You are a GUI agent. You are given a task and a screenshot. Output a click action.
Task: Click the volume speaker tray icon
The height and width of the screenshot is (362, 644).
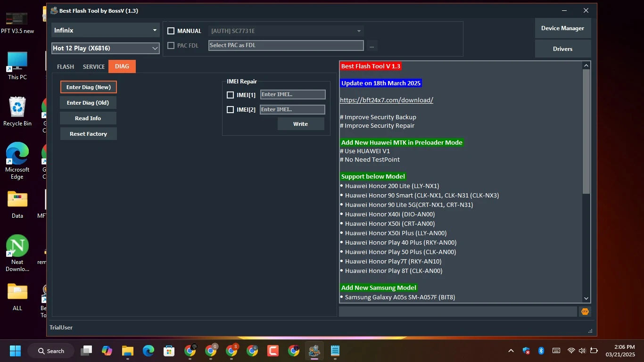582,351
